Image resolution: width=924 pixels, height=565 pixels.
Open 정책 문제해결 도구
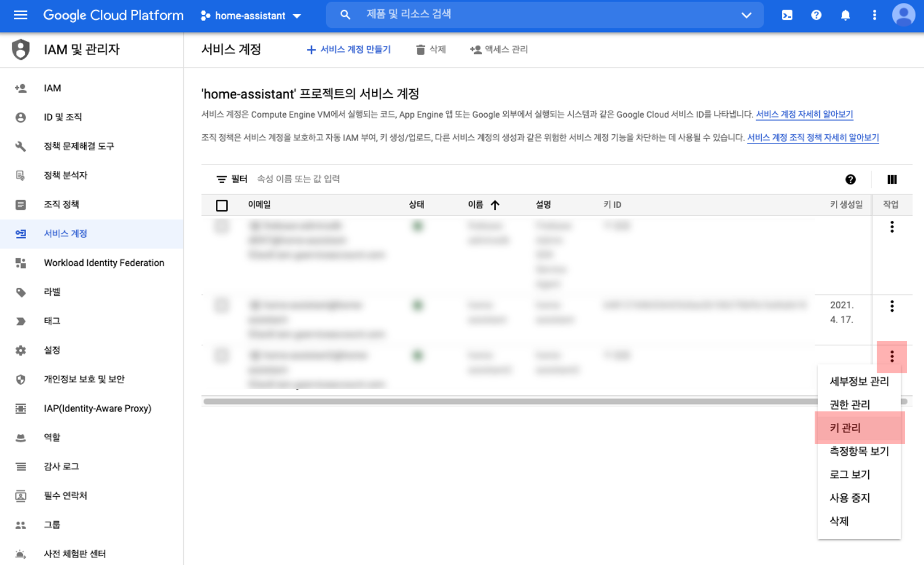click(92, 146)
